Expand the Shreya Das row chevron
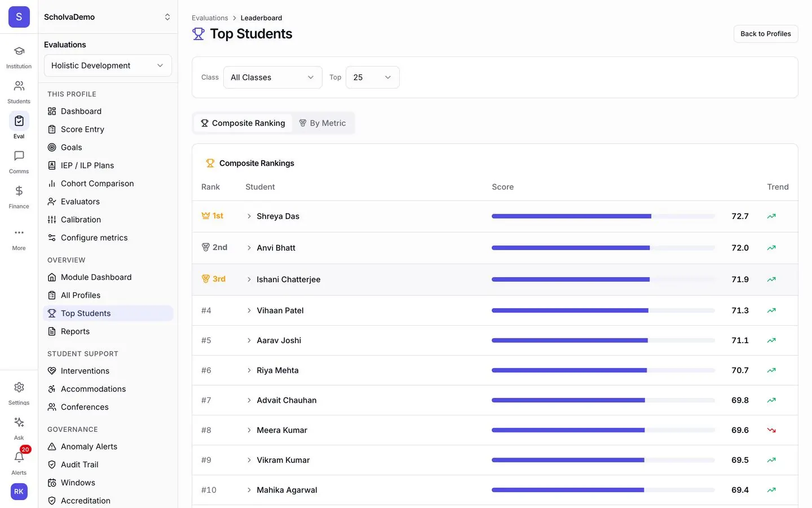 point(249,216)
